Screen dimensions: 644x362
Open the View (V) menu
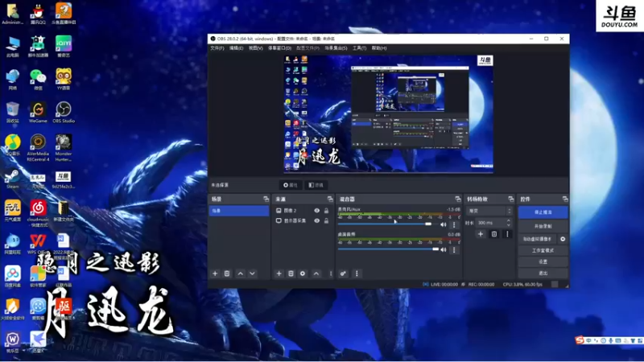[255, 48]
